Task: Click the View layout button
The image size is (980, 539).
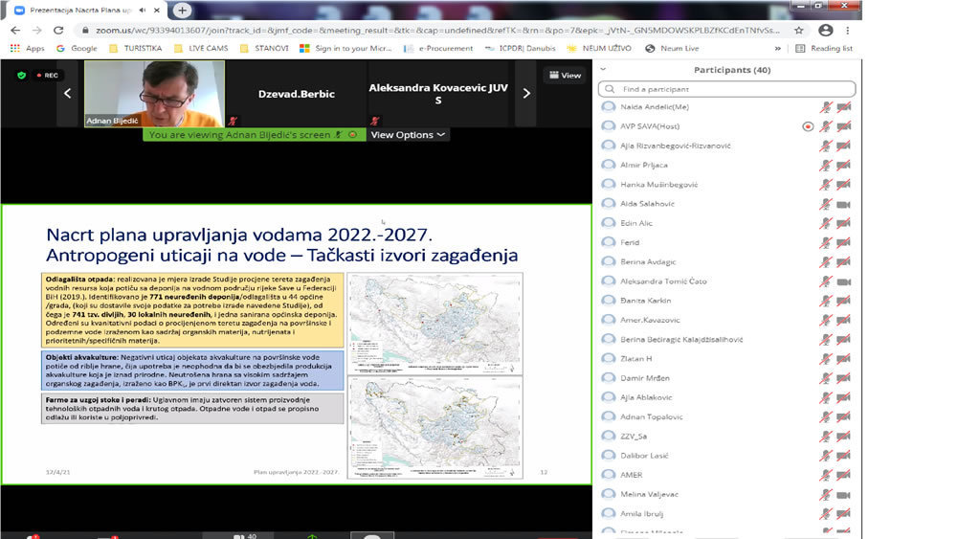Action: click(564, 75)
